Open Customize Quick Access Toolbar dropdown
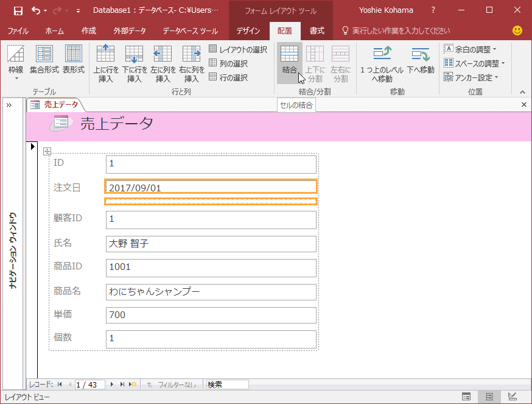The image size is (532, 404). pos(78,11)
